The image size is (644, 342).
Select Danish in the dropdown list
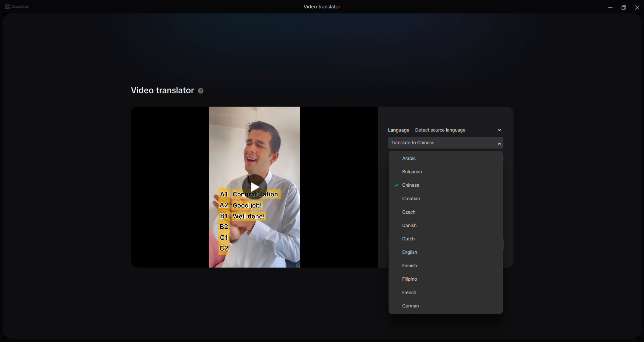click(x=409, y=225)
